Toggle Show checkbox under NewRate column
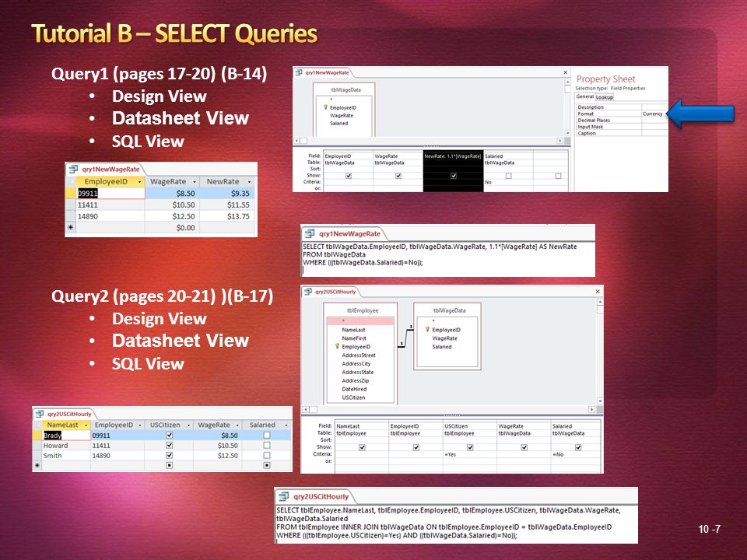The image size is (747, 560). [x=454, y=176]
